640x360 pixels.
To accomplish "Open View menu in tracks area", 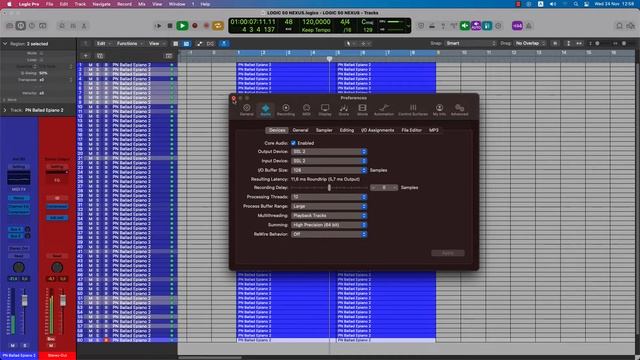I will pyautogui.click(x=156, y=44).
